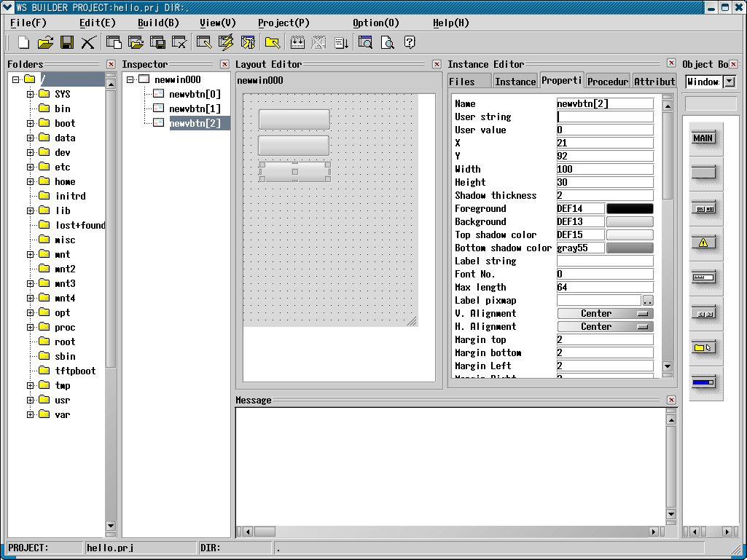Click the New project toolbar icon
The image size is (747, 560).
pos(23,42)
